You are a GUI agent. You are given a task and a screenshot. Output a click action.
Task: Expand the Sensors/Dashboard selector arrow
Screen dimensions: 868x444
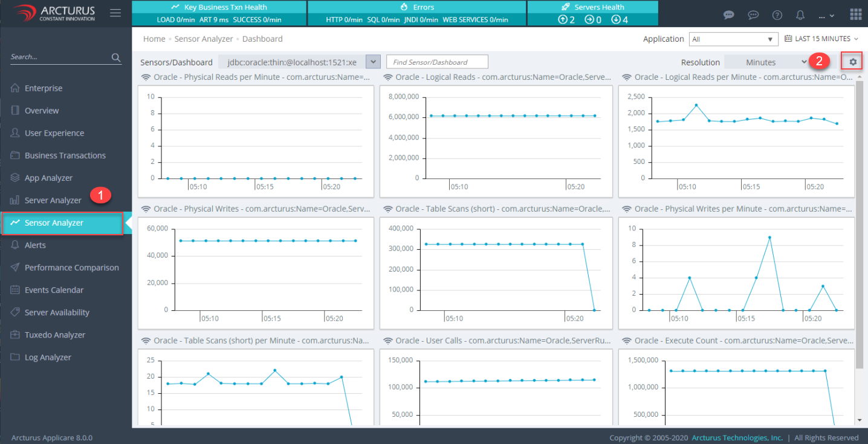point(374,62)
